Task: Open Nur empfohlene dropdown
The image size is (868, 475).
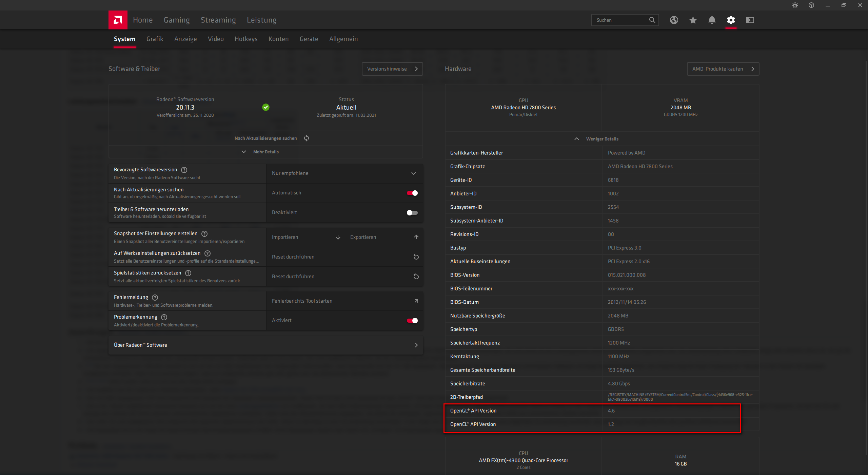Action: (x=344, y=173)
